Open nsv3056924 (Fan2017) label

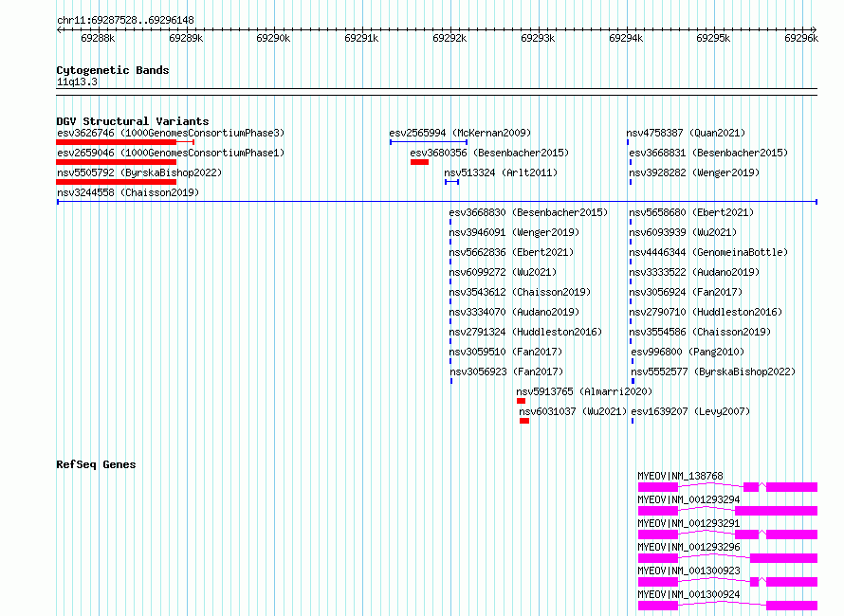point(686,292)
